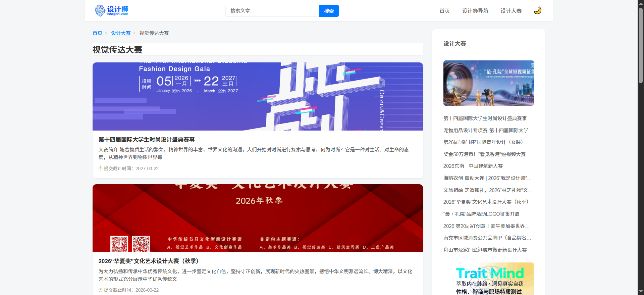Click the 设计狮 site logo
Image resolution: width=644 pixels, height=295 pixels.
point(111,11)
